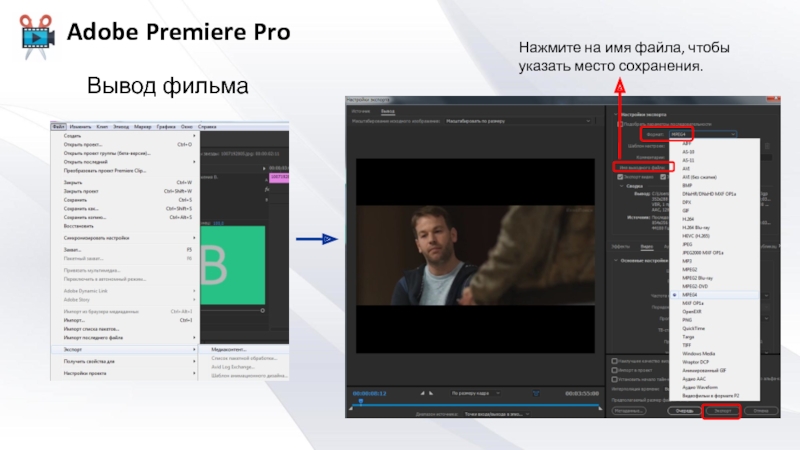The image size is (800, 450).
Task: Open the Маркер menu
Action: click(142, 127)
